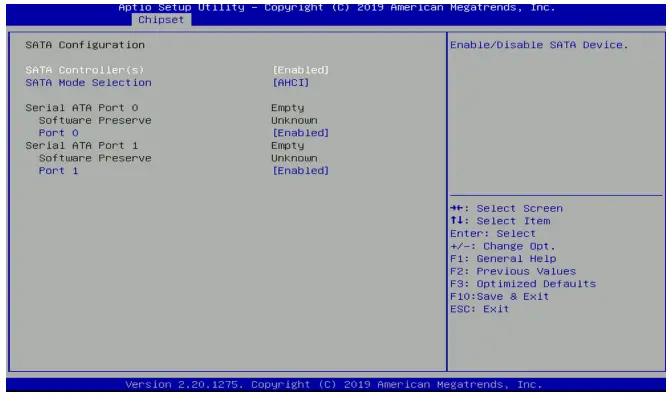The image size is (669, 398).
Task: Click the F3: Optimized Defaults hint
Action: 523,284
